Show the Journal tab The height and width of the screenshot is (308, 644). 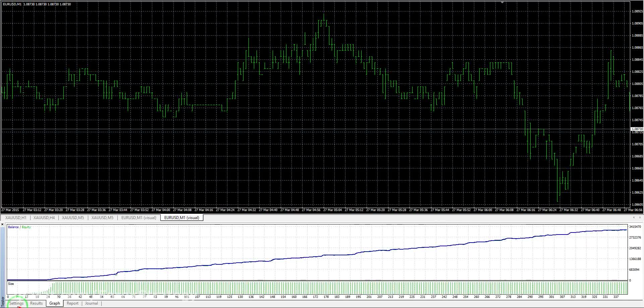click(91, 303)
